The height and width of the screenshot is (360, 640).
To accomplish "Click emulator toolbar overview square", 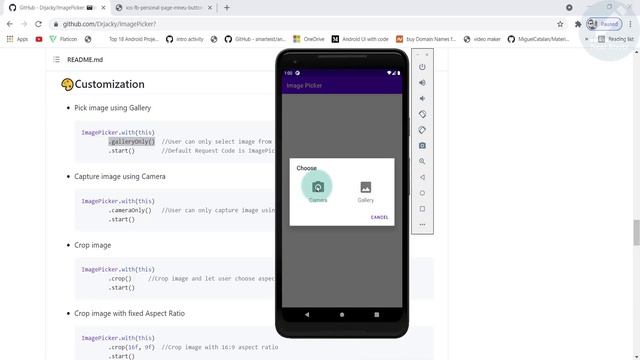I will pos(422,209).
